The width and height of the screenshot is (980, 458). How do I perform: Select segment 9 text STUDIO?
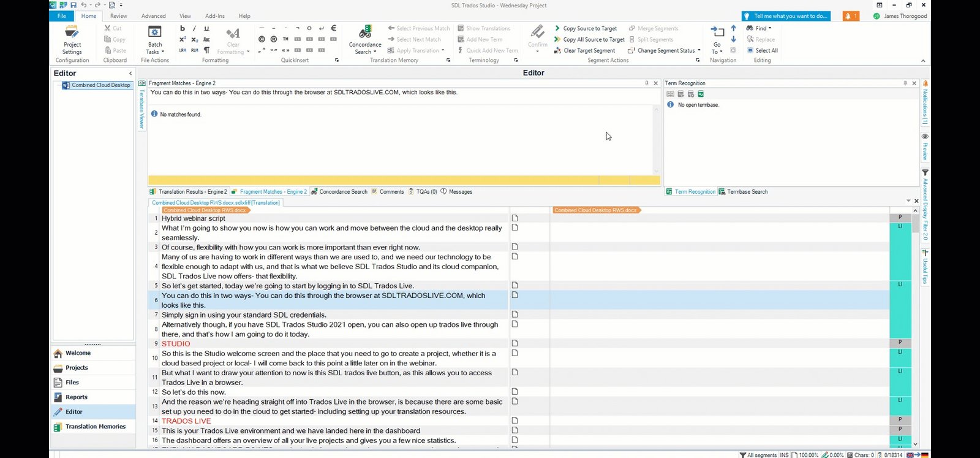coord(176,343)
